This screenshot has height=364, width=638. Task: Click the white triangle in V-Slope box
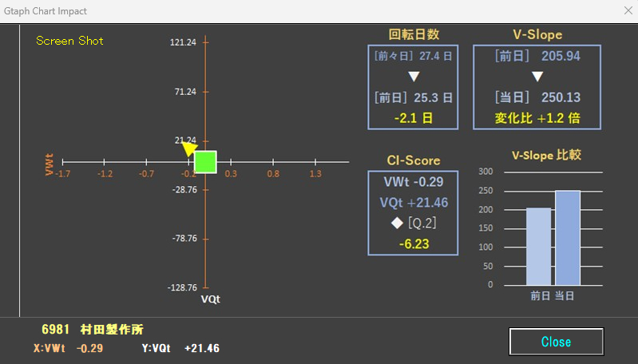click(537, 77)
